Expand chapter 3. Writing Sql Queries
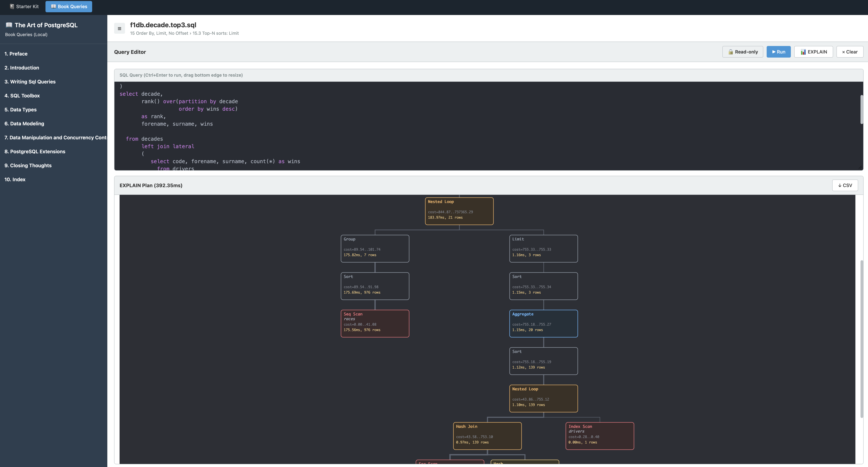 (54, 82)
